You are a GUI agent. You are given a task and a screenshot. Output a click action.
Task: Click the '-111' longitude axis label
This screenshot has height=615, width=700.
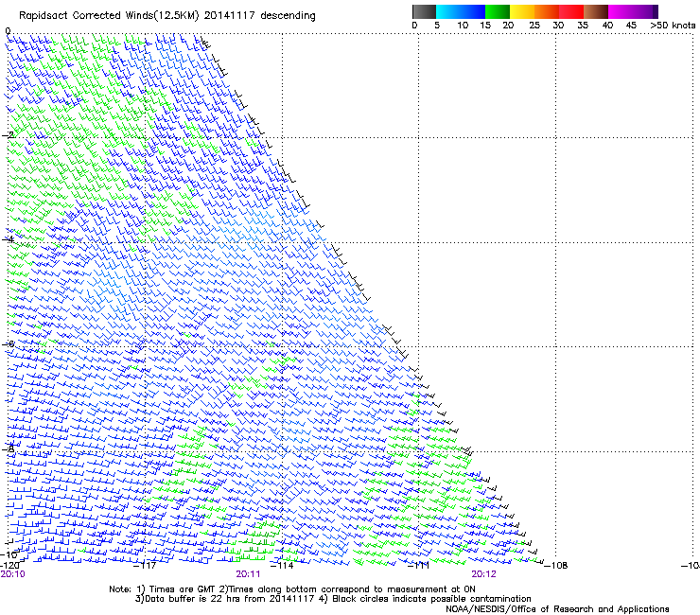click(418, 566)
